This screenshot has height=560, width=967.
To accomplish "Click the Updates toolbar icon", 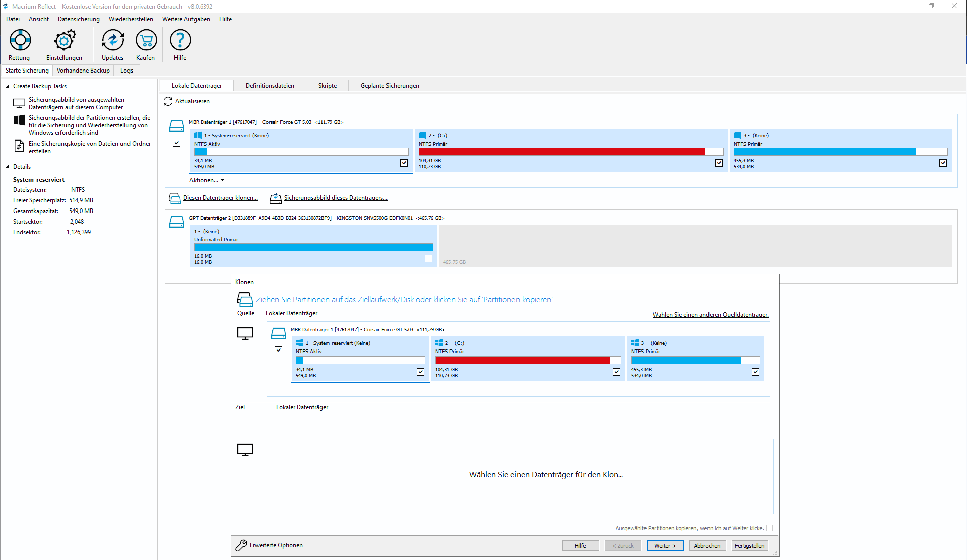I will pos(112,40).
